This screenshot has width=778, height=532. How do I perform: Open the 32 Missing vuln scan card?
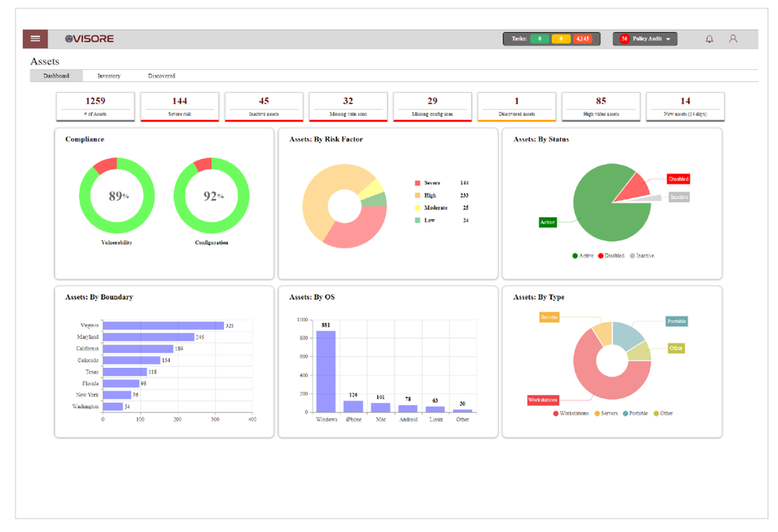tap(349, 107)
